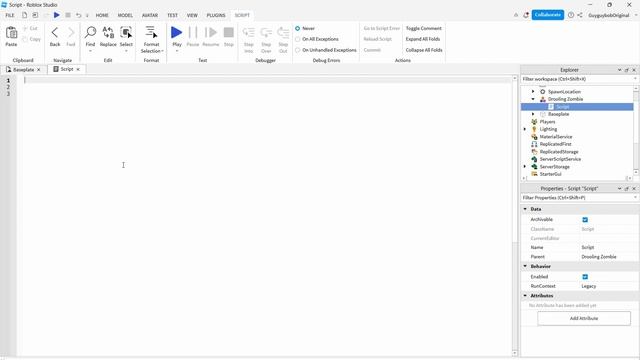The height and width of the screenshot is (360, 640).
Task: Click the Filter workspace input field
Action: (x=579, y=79)
